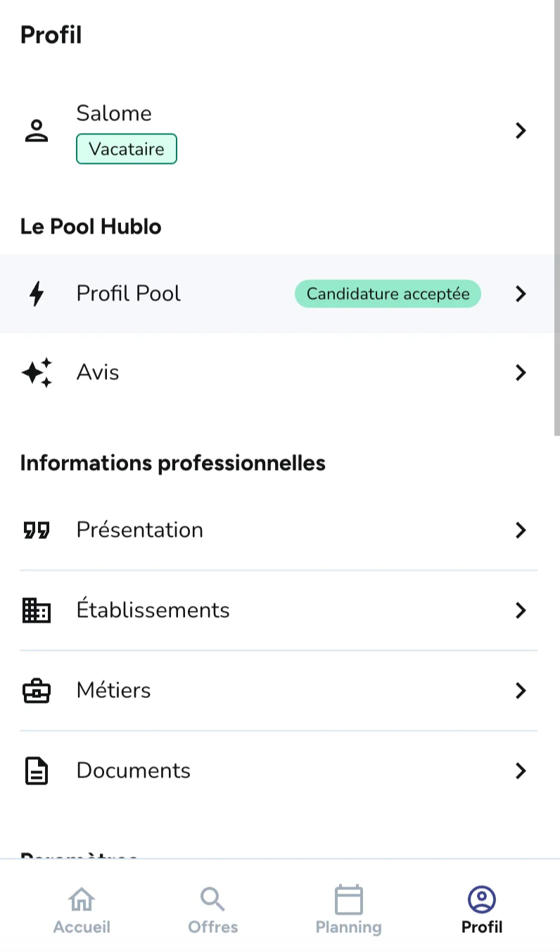Click the Candidature acceptée badge
The width and height of the screenshot is (560, 952).
click(x=388, y=293)
